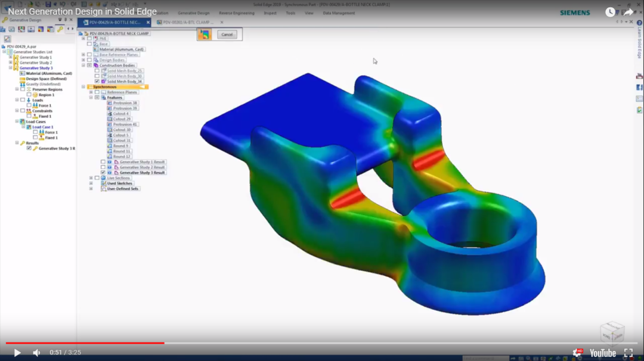The width and height of the screenshot is (644, 361).
Task: Click the Round 9 feature icon
Action: tap(110, 146)
